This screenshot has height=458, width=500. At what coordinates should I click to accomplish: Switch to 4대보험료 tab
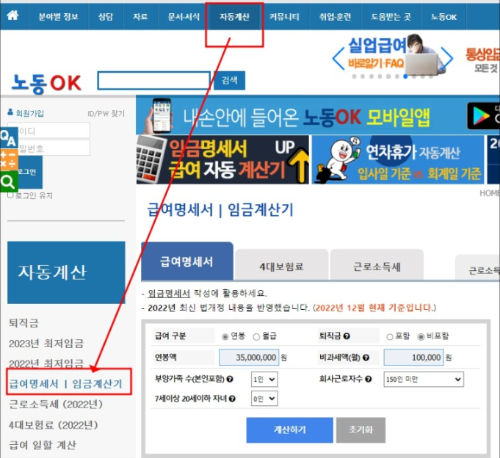click(282, 266)
